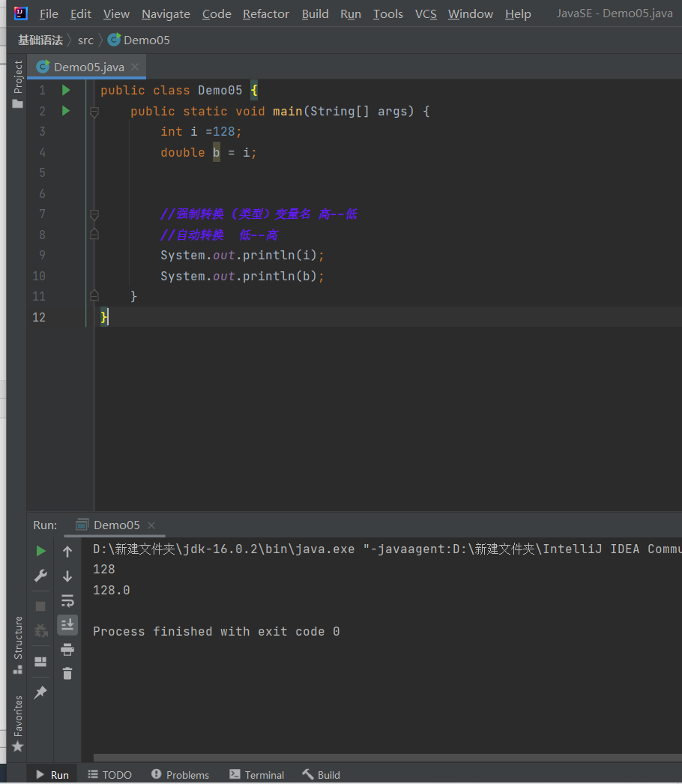The height and width of the screenshot is (784, 682).
Task: Click the print console output icon
Action: [67, 650]
